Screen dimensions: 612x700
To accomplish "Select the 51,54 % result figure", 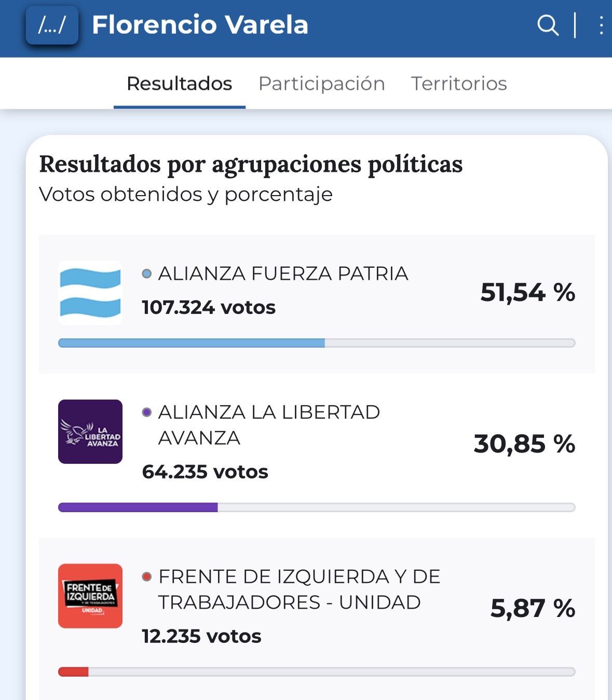I will 527,293.
